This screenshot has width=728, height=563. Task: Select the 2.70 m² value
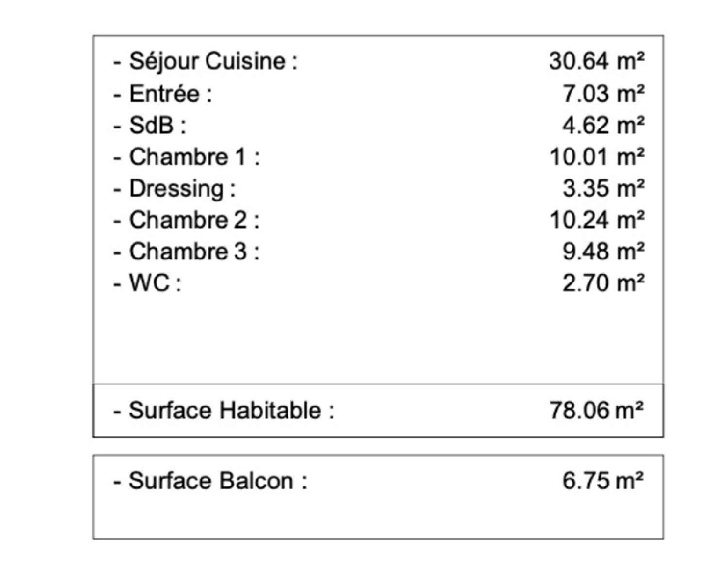[x=603, y=283]
